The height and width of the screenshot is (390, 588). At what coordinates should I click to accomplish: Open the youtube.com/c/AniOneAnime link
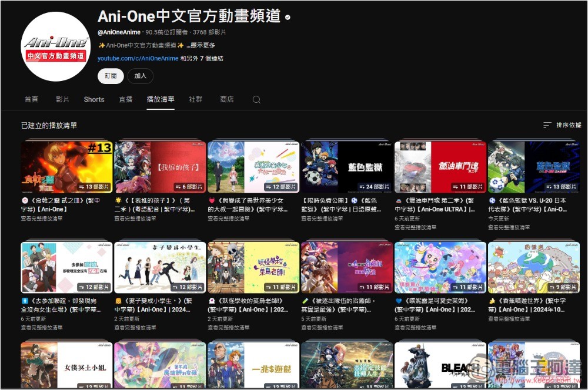[x=138, y=59]
